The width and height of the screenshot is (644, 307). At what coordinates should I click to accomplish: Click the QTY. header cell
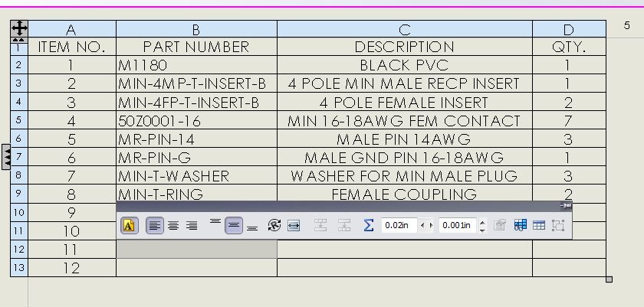[569, 47]
